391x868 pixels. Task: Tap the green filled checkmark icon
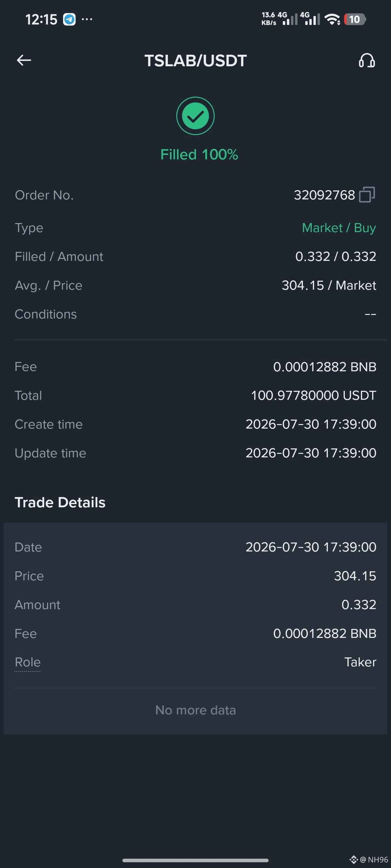(195, 116)
